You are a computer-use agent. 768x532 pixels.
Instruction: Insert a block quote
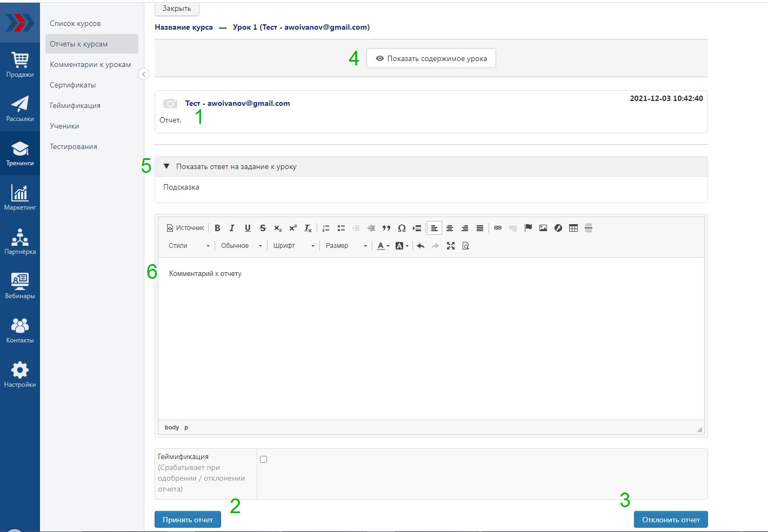[x=386, y=228]
